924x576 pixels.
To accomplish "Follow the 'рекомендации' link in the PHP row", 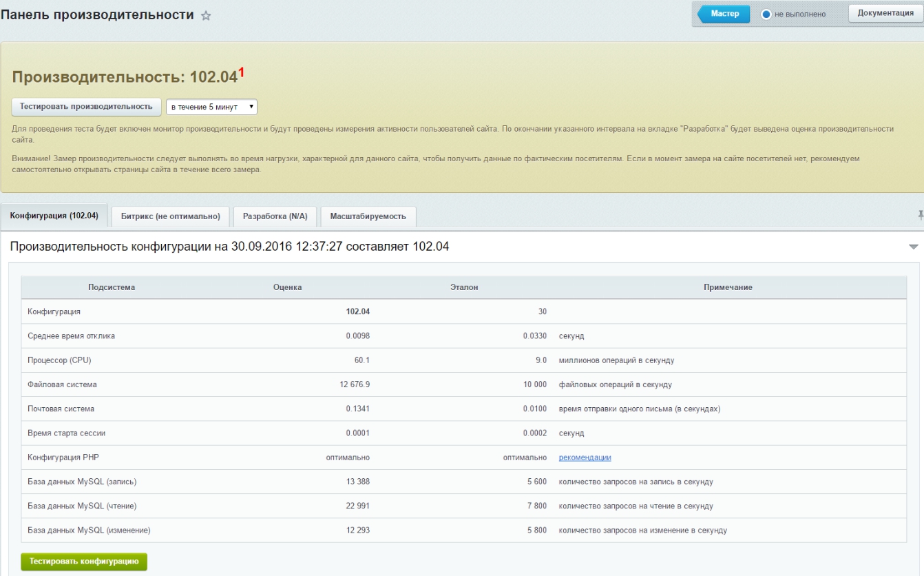I will click(585, 457).
